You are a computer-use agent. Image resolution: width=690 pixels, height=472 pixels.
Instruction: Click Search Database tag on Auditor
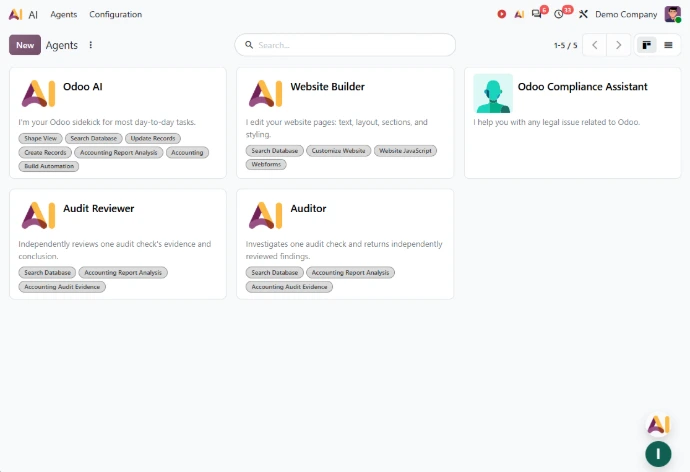pyautogui.click(x=275, y=272)
